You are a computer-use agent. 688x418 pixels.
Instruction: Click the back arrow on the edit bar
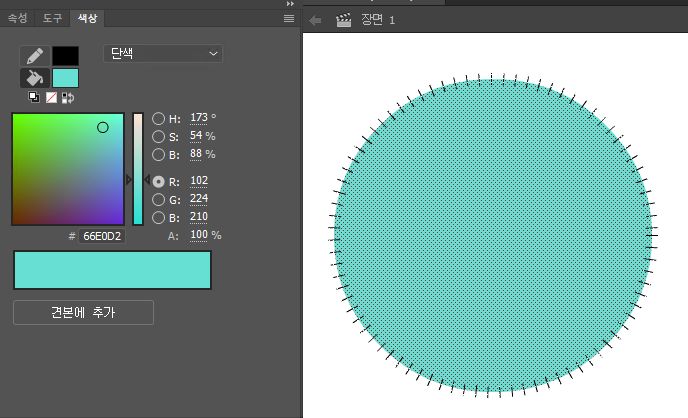click(315, 20)
